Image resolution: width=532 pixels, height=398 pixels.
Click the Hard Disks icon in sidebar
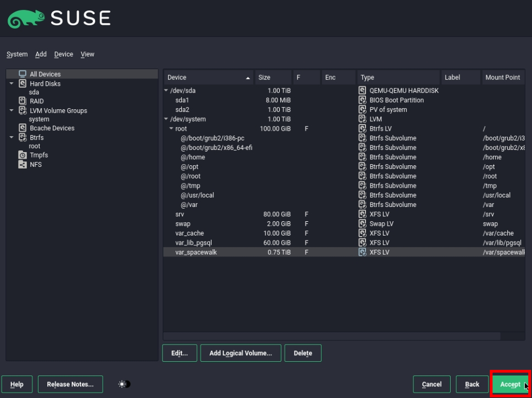coord(23,83)
